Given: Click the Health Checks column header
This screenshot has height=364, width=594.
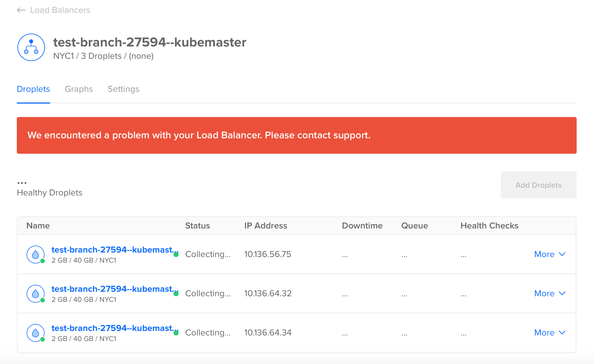Looking at the screenshot, I should point(489,226).
